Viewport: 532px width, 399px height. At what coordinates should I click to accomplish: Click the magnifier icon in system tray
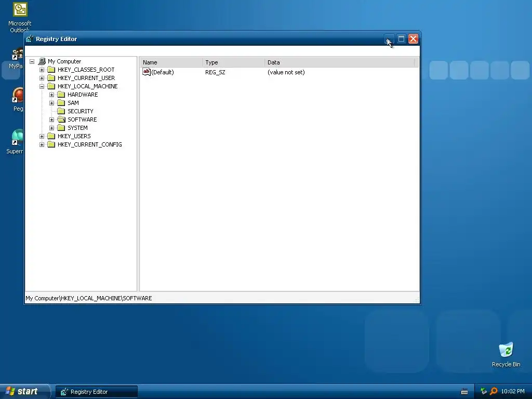tap(494, 391)
